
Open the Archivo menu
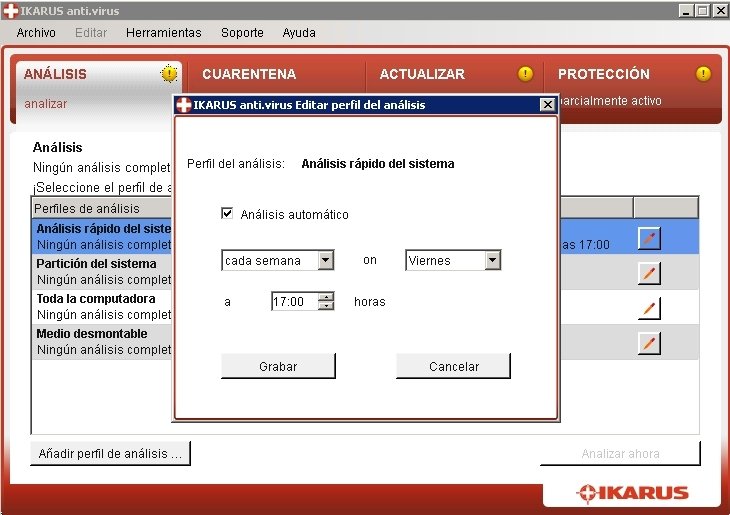(x=36, y=33)
